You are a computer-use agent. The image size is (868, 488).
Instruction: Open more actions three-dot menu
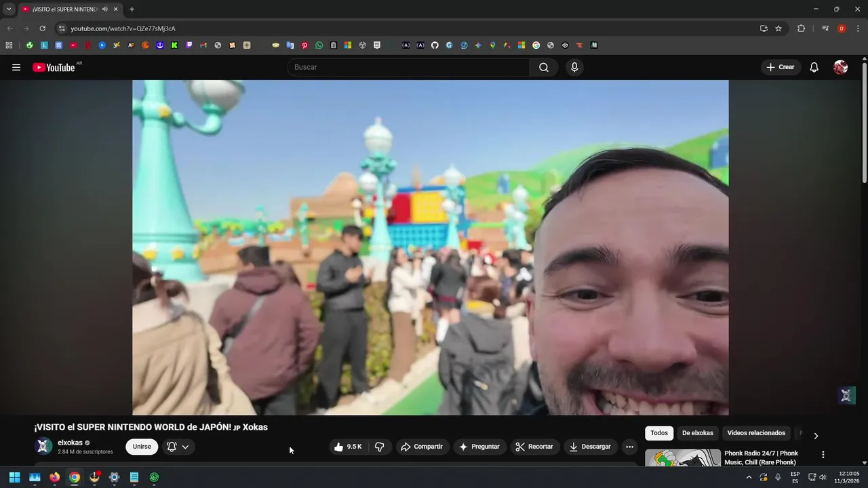[x=629, y=447]
